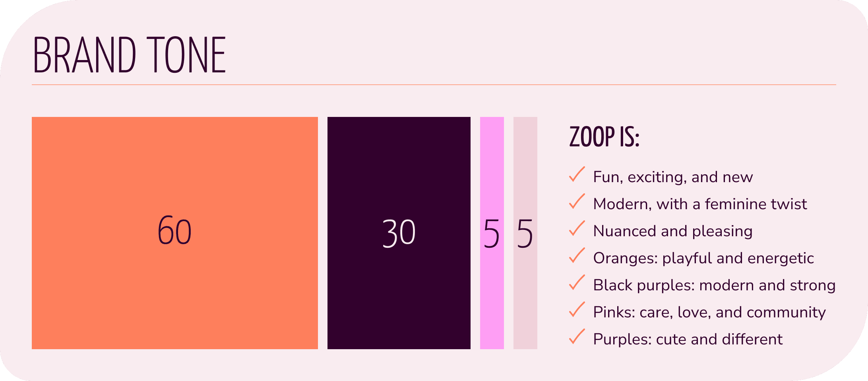The image size is (868, 381).
Task: Pick the large orange 60 color block
Action: pos(175,233)
